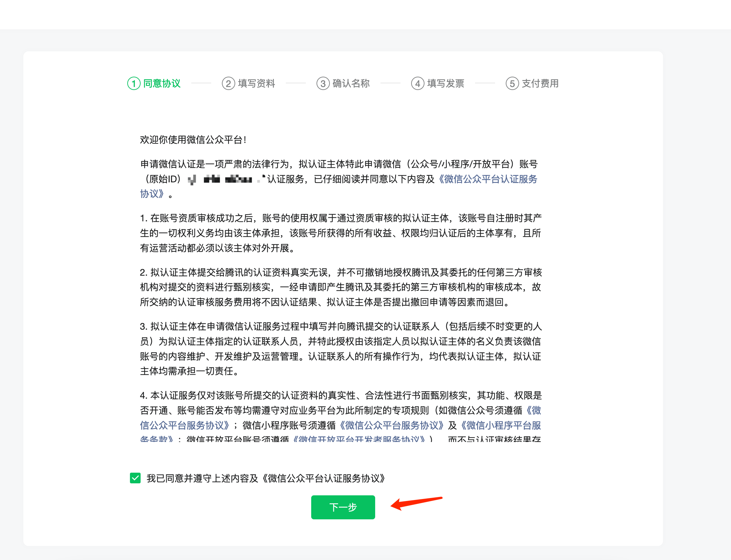731x560 pixels.
Task: Click clause 1 starting 在账号资质审核成功之后
Action: 341,233
